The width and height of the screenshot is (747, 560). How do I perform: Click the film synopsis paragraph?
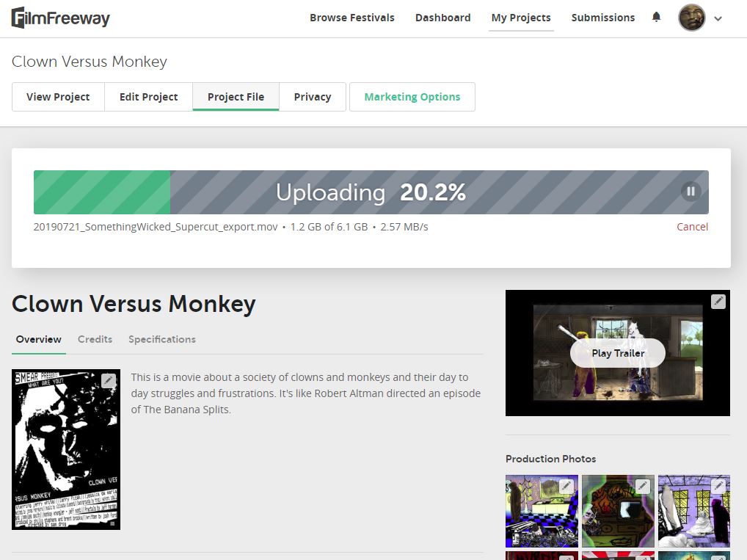pos(305,393)
